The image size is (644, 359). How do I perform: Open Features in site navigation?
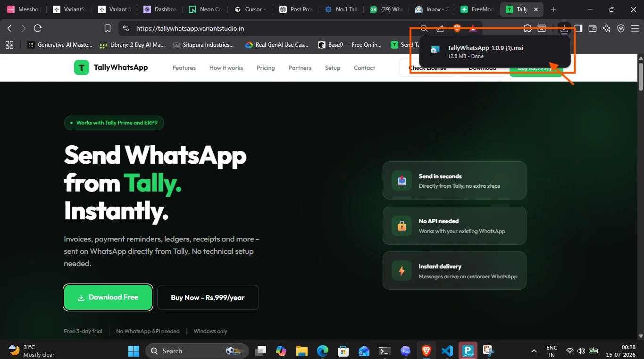click(x=184, y=68)
